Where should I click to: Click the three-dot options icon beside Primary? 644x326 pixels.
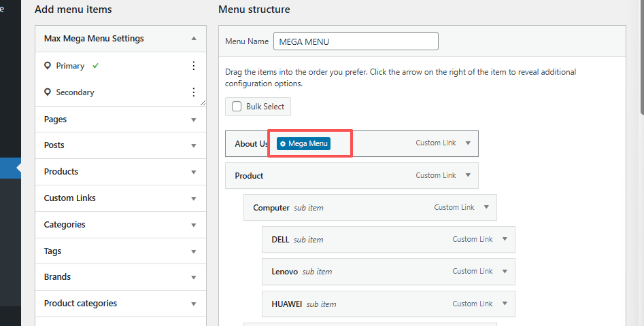pos(193,66)
